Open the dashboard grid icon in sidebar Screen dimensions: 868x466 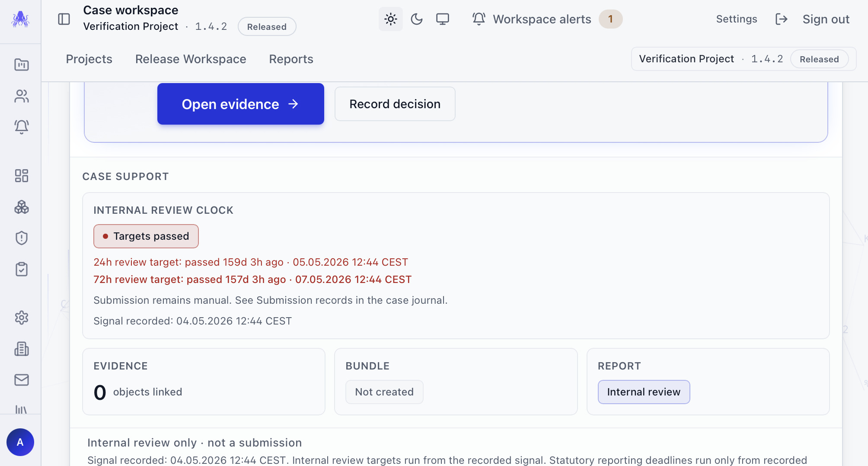pos(21,175)
